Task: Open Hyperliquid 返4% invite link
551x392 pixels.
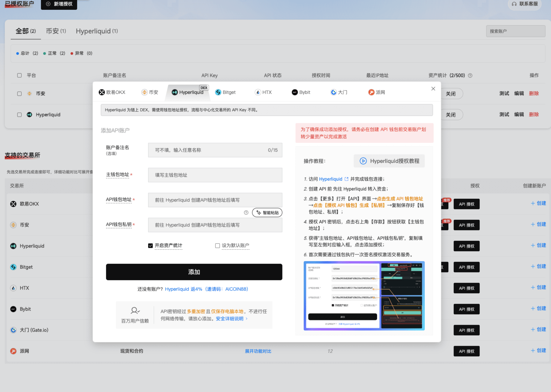Action: pos(206,289)
